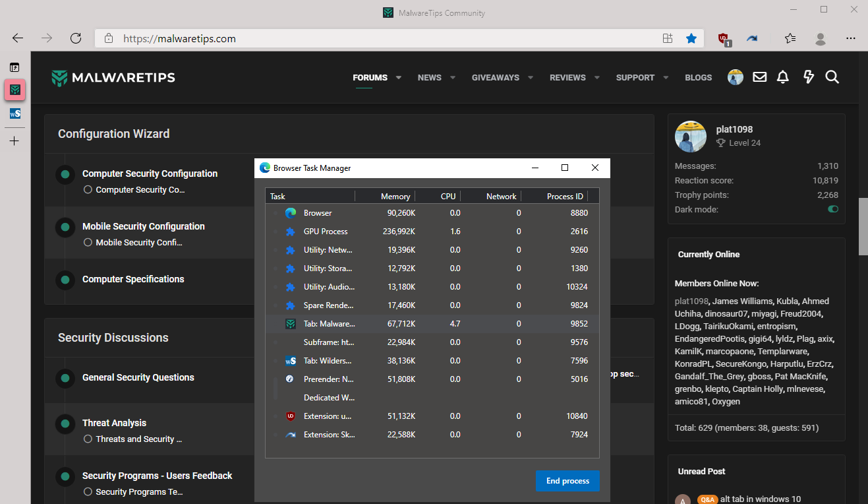The height and width of the screenshot is (504, 868).
Task: Click the star to favorite this page
Action: (x=691, y=39)
